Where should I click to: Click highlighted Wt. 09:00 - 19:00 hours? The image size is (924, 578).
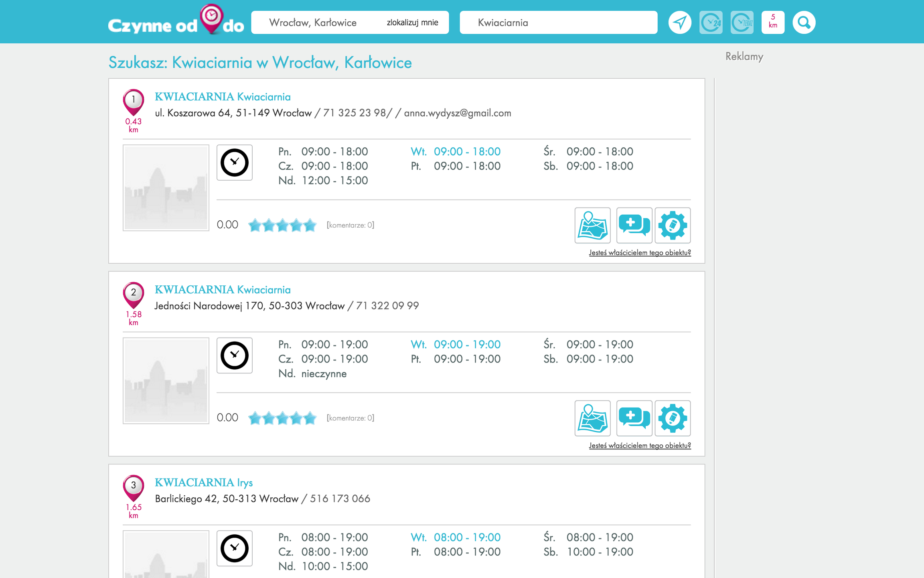click(456, 344)
